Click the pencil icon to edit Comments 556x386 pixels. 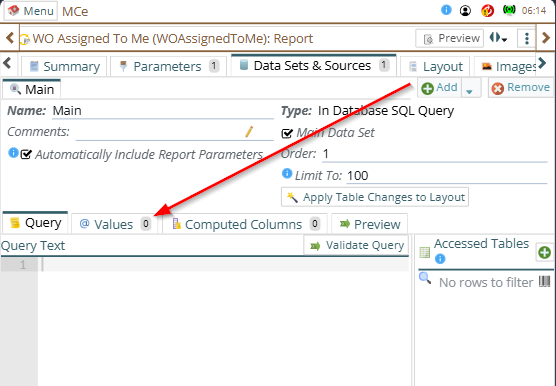point(249,132)
